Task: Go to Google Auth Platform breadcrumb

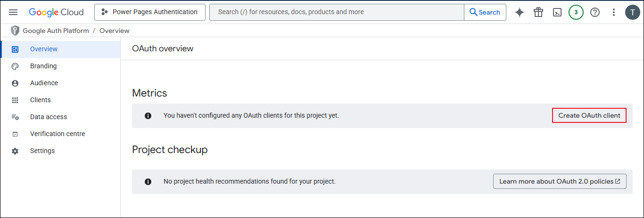Action: 56,31
